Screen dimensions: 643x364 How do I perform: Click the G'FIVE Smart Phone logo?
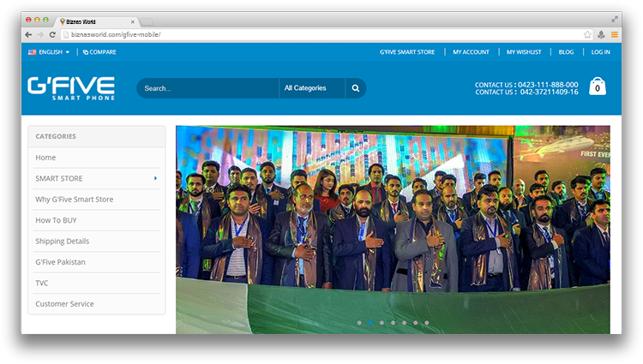pyautogui.click(x=71, y=87)
